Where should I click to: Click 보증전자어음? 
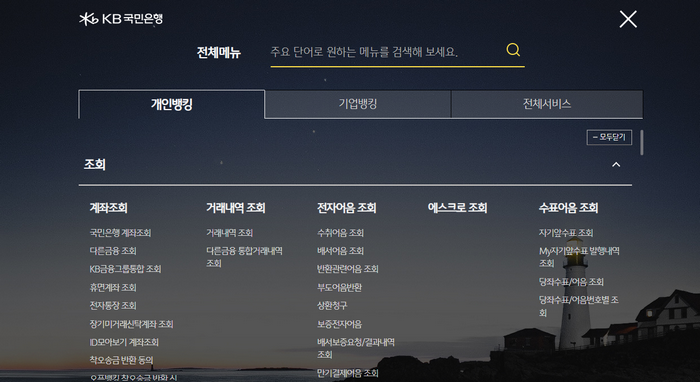coord(339,324)
